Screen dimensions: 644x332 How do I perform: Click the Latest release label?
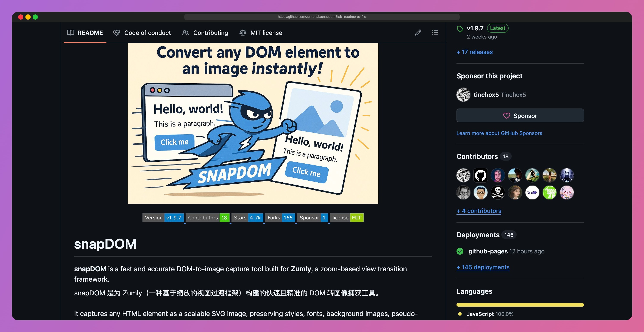pyautogui.click(x=497, y=28)
